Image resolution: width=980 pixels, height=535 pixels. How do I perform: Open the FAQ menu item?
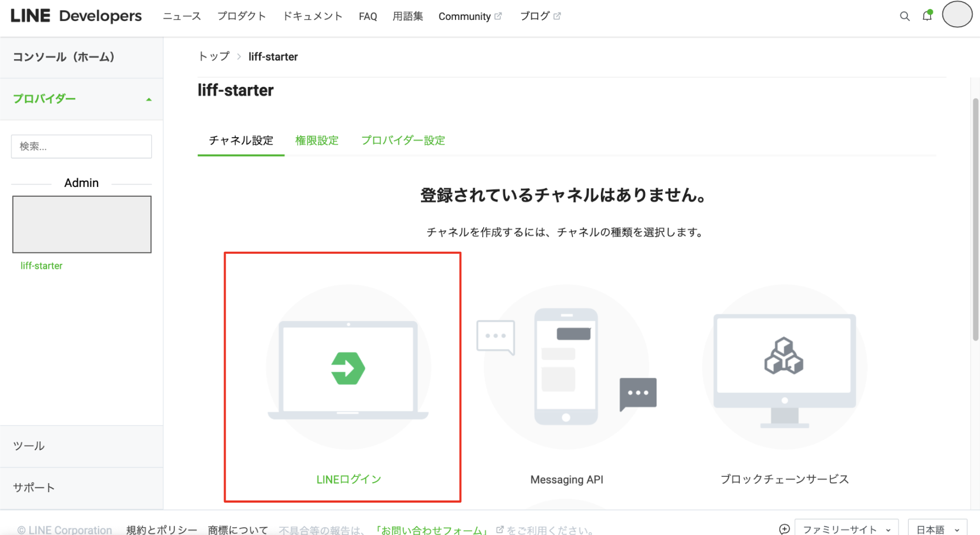click(x=367, y=16)
